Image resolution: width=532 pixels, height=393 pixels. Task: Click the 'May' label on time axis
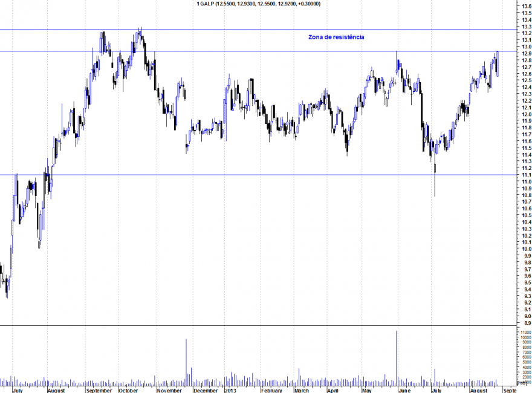pos(366,391)
